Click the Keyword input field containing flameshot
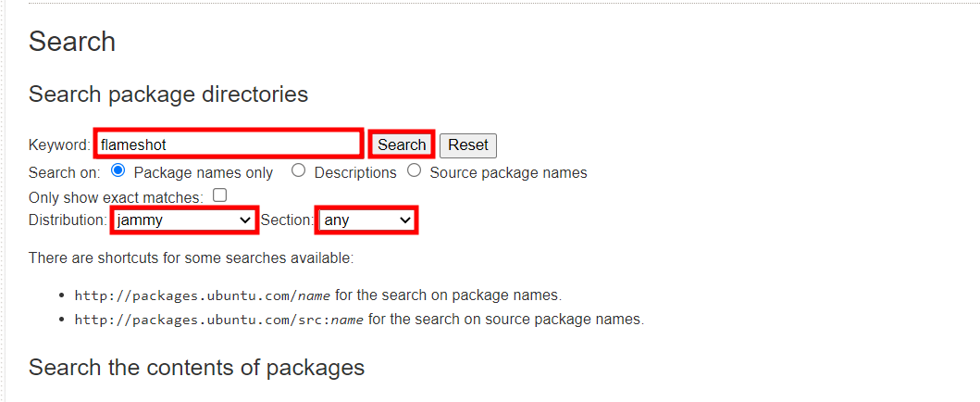The image size is (980, 402). pyautogui.click(x=228, y=144)
